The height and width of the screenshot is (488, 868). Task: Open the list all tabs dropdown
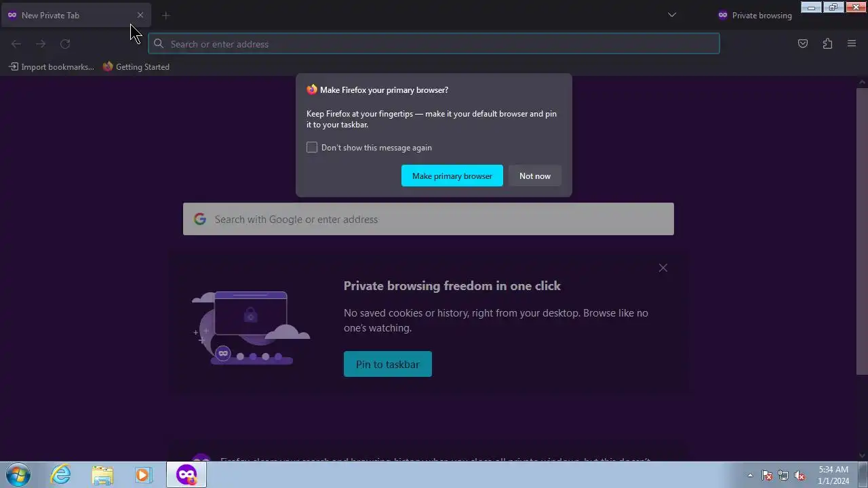tap(672, 15)
